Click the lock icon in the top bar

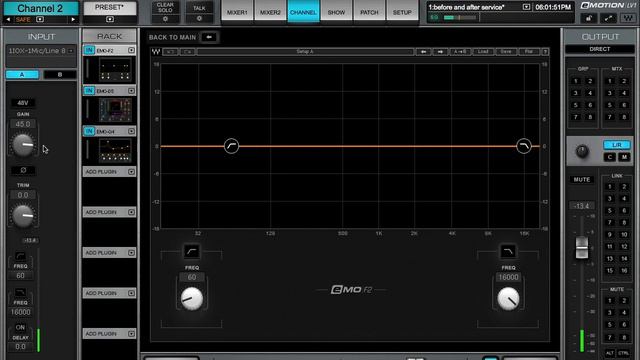(589, 18)
